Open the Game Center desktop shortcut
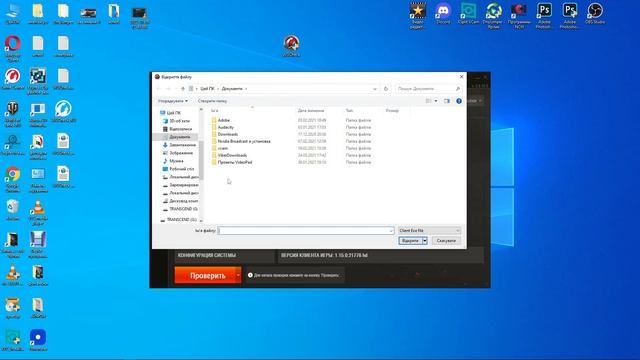 (13, 79)
